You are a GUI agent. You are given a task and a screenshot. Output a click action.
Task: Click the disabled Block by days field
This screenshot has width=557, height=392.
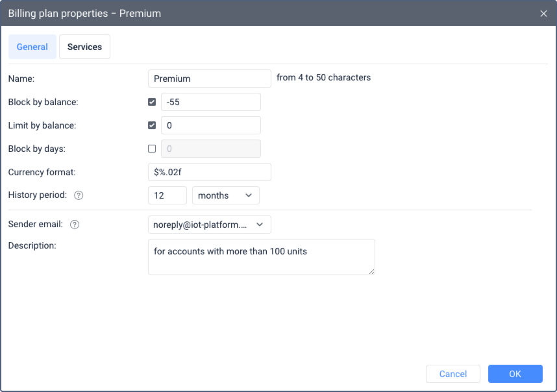tap(210, 149)
